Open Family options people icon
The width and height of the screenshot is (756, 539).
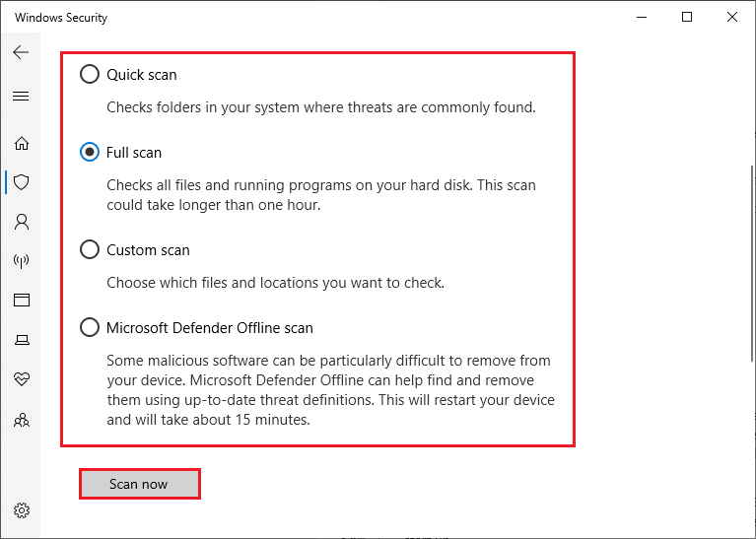click(x=22, y=420)
